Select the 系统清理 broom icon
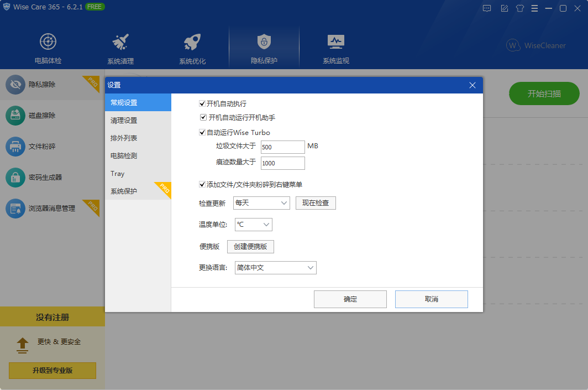This screenshot has width=588, height=390. [120, 42]
